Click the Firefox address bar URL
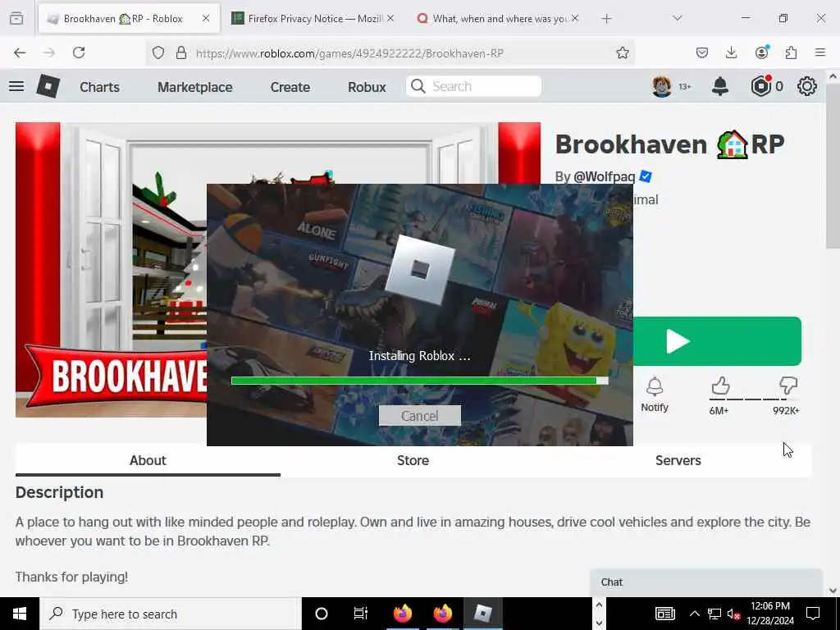Viewport: 840px width, 630px height. (x=349, y=53)
